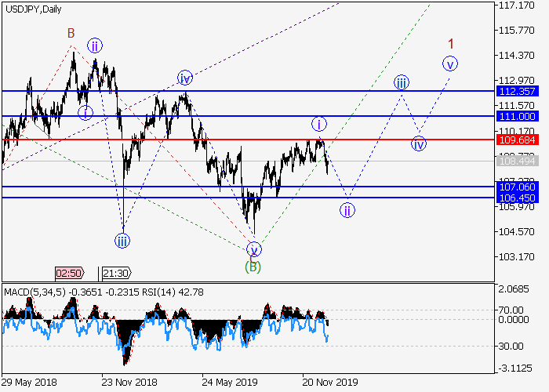Click circled iii label near 112.357 line

pyautogui.click(x=401, y=82)
